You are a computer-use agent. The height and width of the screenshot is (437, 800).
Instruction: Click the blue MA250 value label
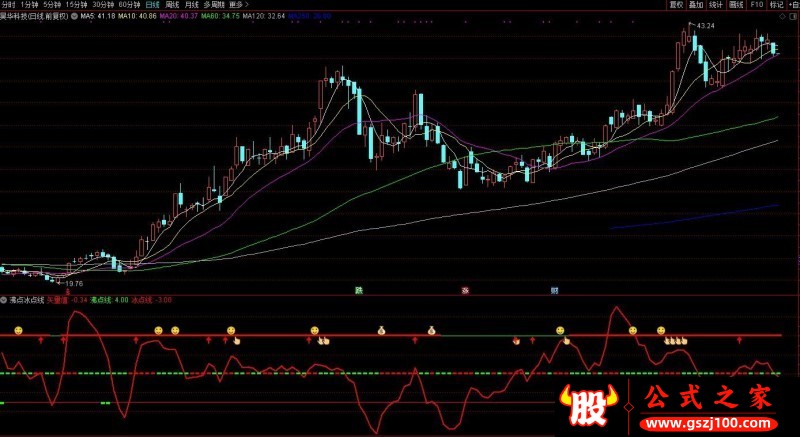[x=310, y=16]
